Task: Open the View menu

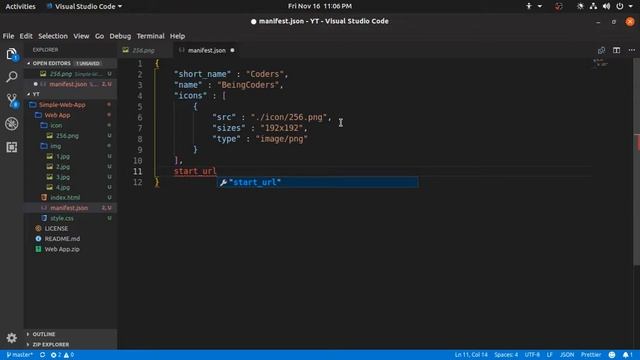Action: (81, 36)
